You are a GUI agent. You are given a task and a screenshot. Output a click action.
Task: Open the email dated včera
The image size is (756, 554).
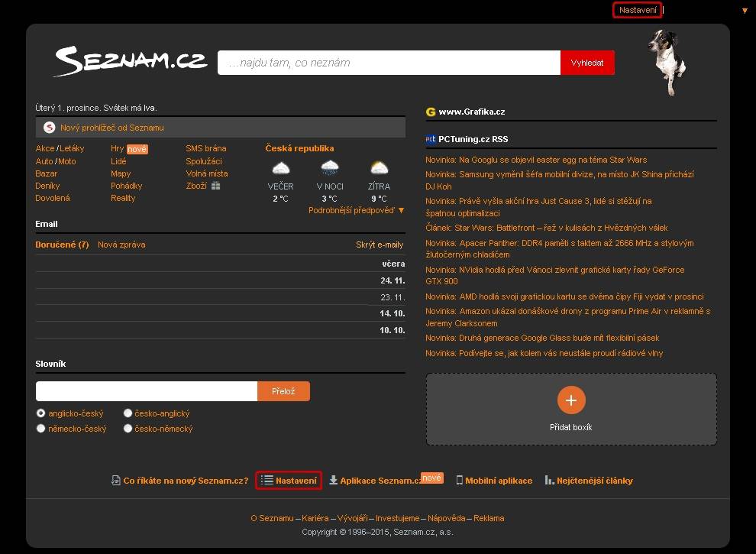pyautogui.click(x=221, y=264)
